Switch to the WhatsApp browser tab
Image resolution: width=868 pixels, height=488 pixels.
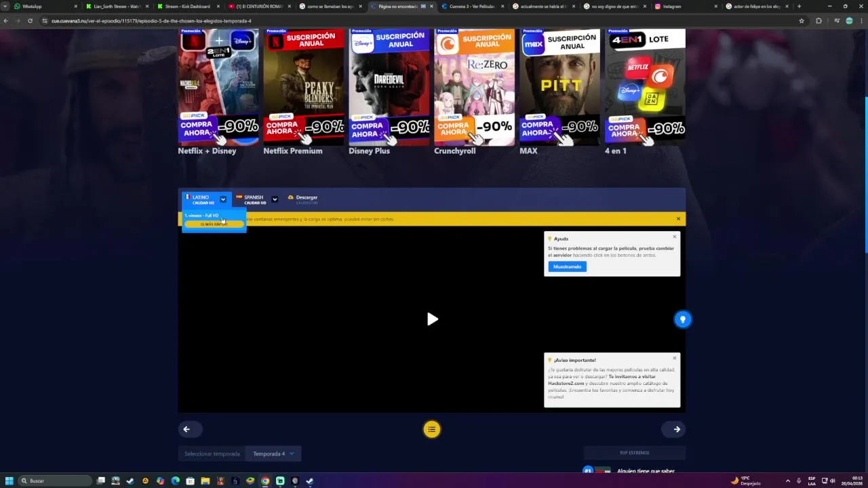[x=44, y=6]
